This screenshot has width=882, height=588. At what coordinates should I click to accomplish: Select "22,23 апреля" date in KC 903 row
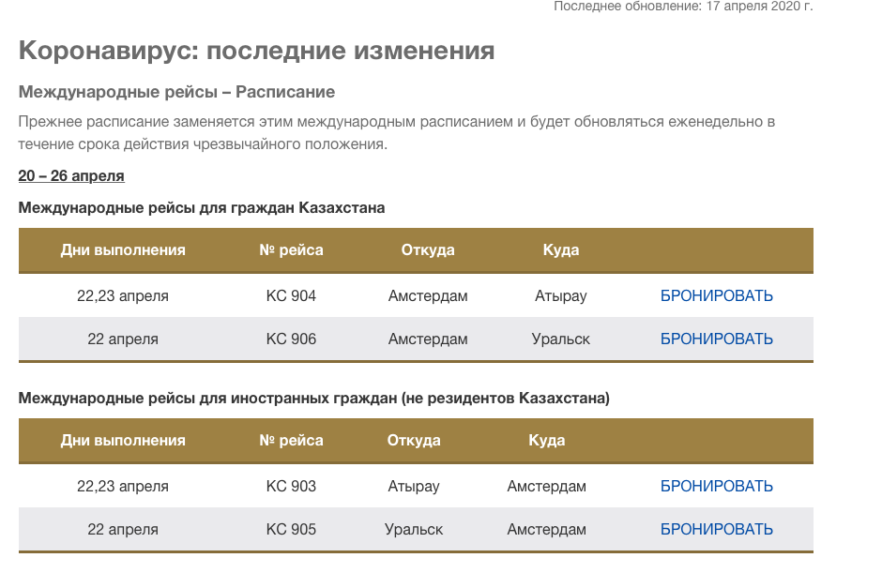pyautogui.click(x=123, y=487)
